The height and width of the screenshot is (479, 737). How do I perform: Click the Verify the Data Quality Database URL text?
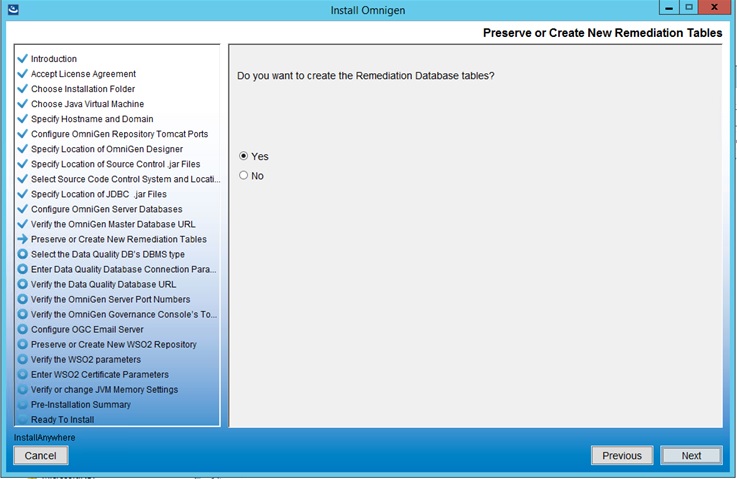(x=103, y=284)
